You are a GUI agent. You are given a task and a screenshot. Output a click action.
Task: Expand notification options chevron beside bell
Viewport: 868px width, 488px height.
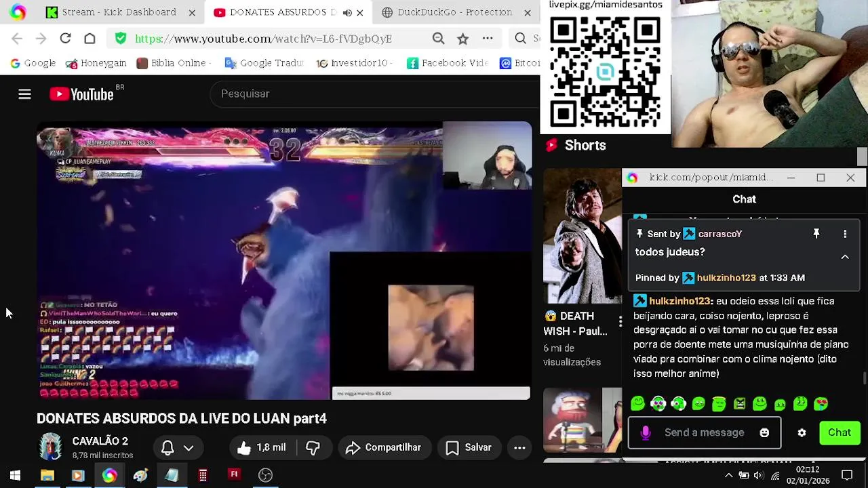point(189,448)
